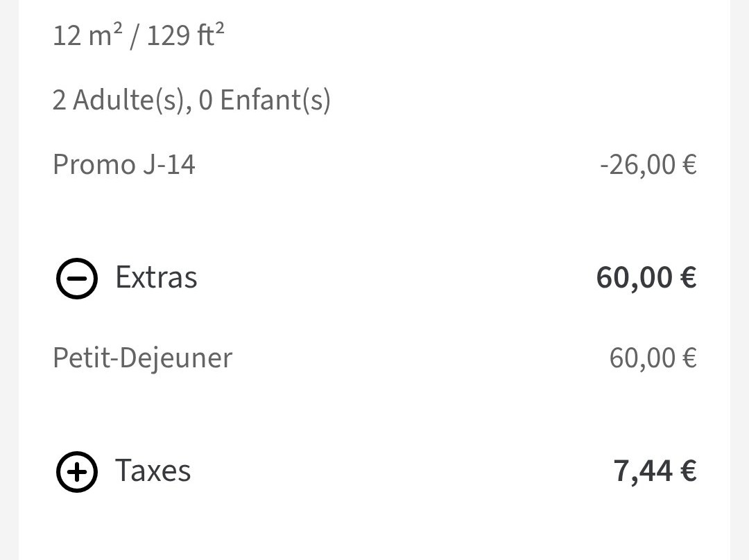The height and width of the screenshot is (560, 749).
Task: Tap the 0 Enfant(s) guest text
Action: coord(264,100)
